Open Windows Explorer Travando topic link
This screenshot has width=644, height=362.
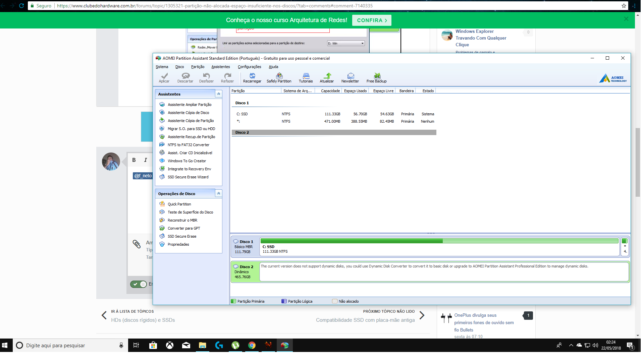[x=481, y=38]
